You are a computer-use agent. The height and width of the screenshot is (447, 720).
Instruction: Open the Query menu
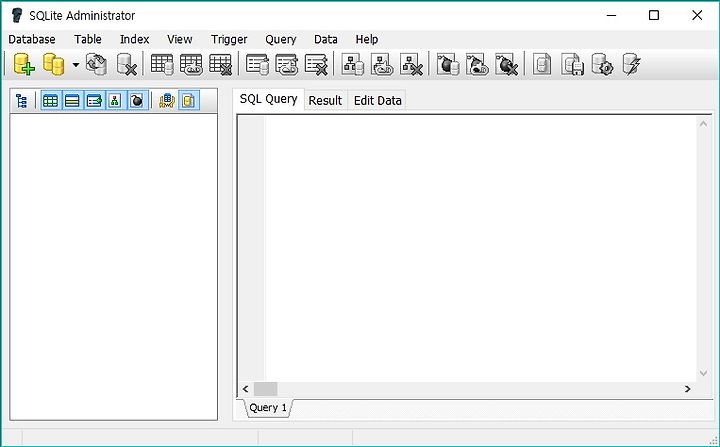click(x=281, y=40)
